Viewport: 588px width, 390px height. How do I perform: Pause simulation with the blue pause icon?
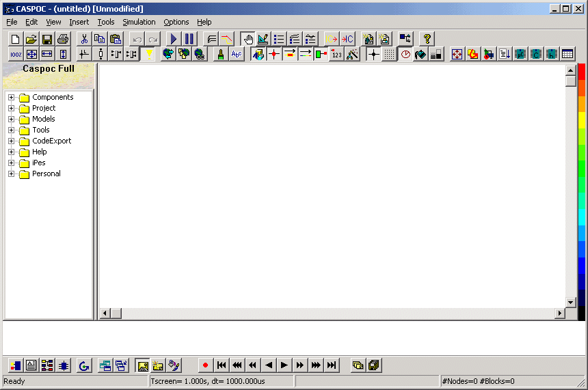pos(189,39)
